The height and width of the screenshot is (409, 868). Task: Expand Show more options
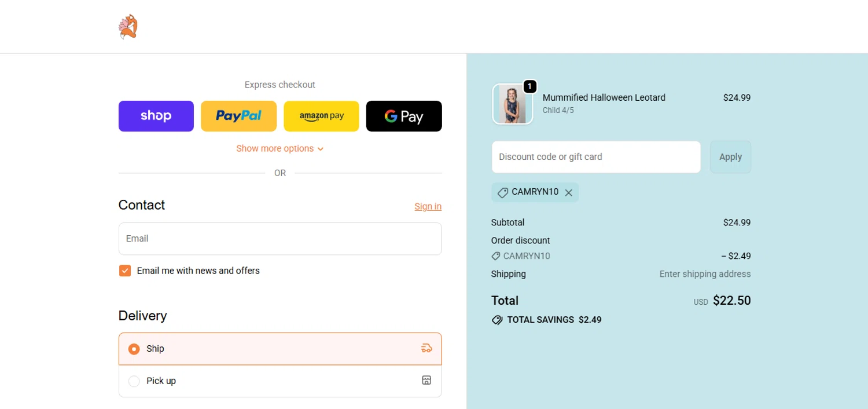tap(280, 148)
